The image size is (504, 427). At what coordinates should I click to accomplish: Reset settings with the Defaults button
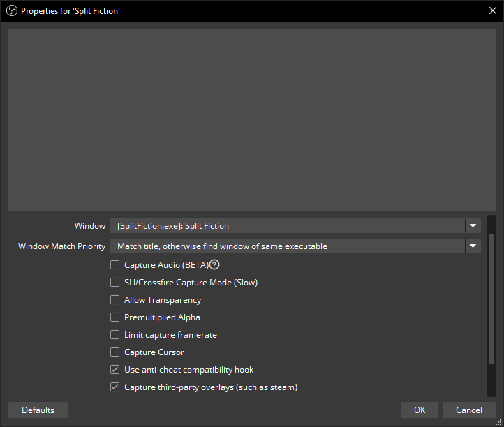(x=38, y=410)
